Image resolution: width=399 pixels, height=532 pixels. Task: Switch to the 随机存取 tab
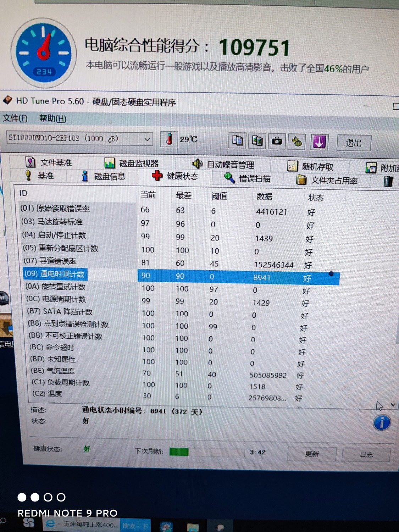[x=310, y=166]
